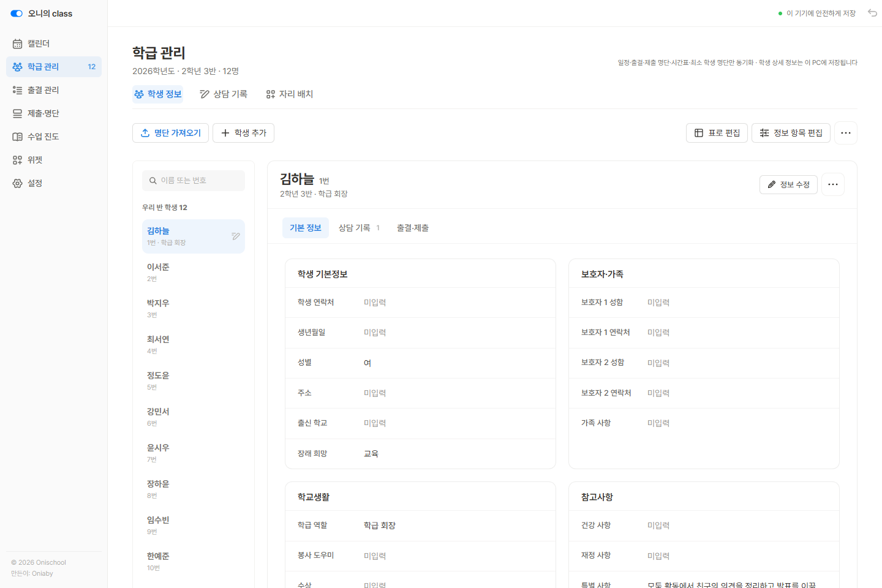
Task: Select student 최서연 in the list
Action: [x=194, y=345]
